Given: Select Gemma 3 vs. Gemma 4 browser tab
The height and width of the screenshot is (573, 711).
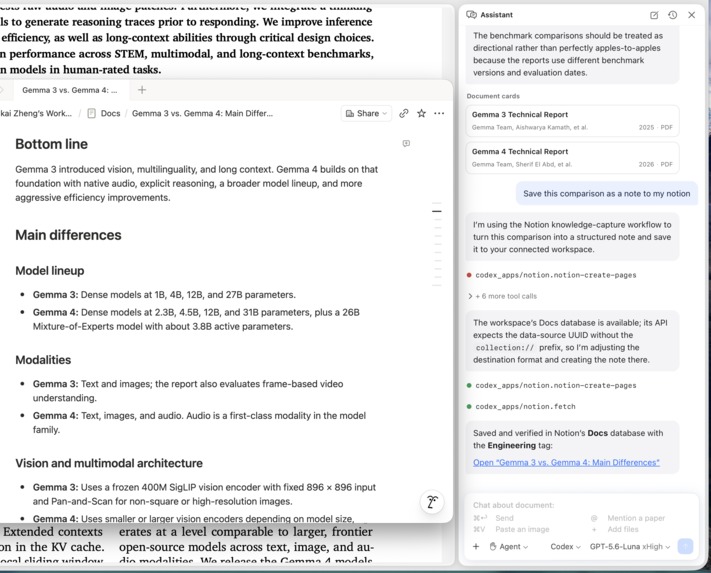Looking at the screenshot, I should tap(69, 90).
